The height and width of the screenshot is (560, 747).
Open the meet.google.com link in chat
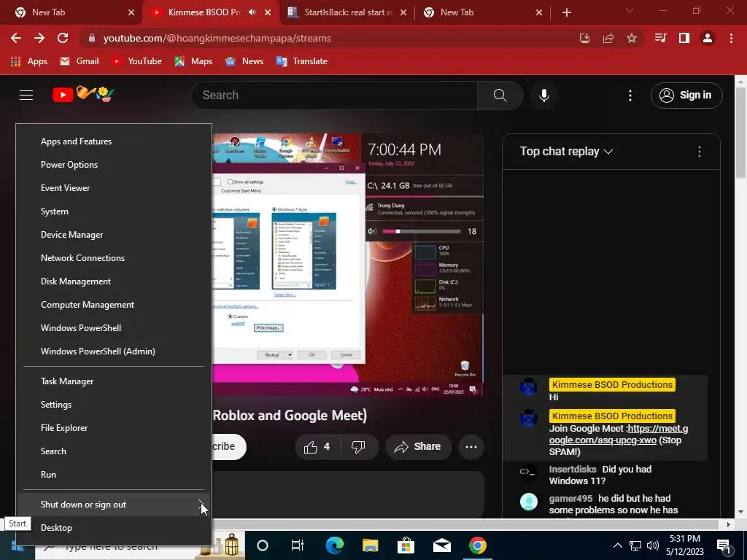(619, 435)
